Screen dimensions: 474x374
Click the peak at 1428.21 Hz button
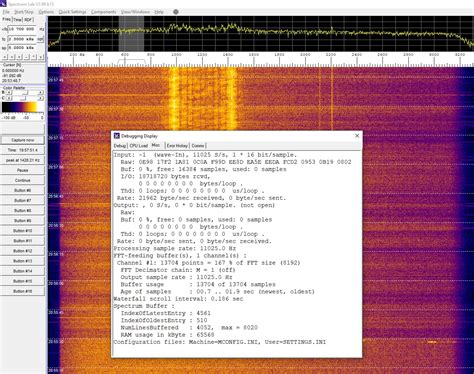(23, 160)
